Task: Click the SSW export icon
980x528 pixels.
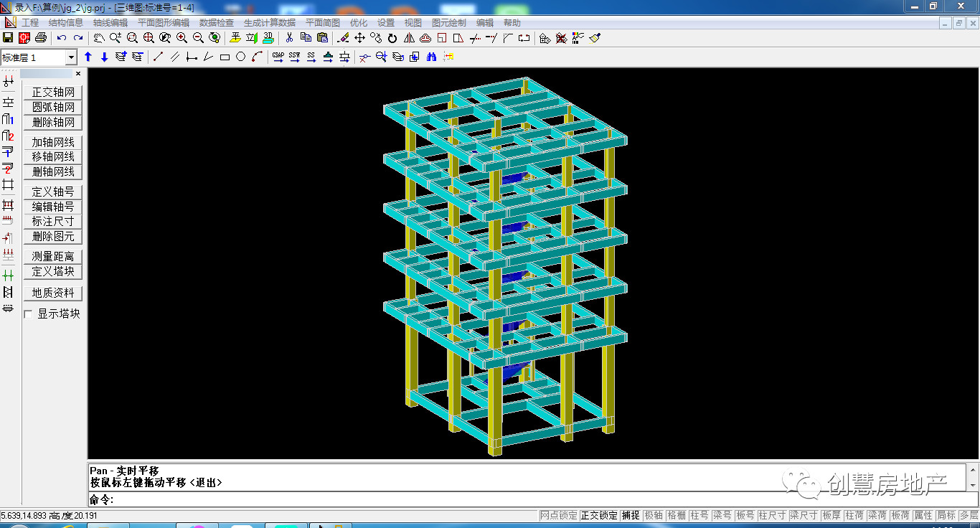Action: coord(295,57)
